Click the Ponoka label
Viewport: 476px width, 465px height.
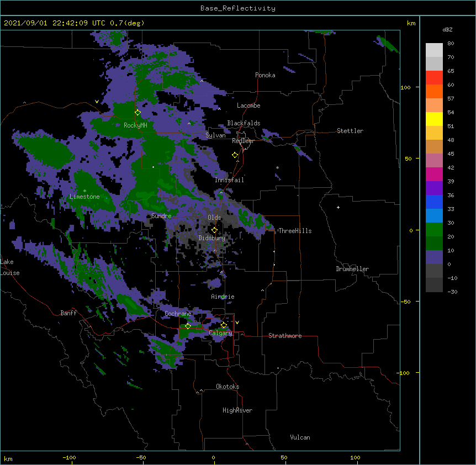pos(265,75)
